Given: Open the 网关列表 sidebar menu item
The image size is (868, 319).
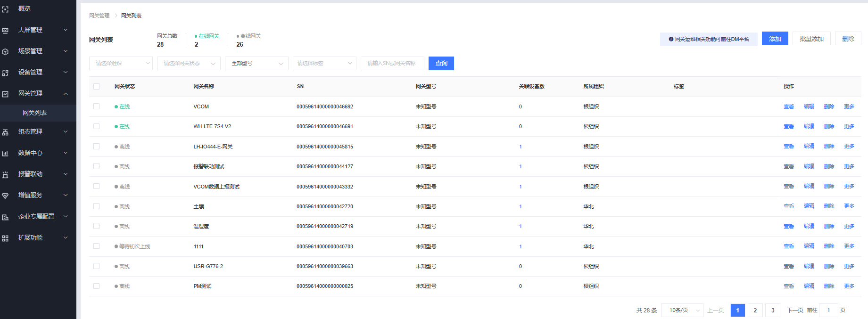Looking at the screenshot, I should coord(35,113).
